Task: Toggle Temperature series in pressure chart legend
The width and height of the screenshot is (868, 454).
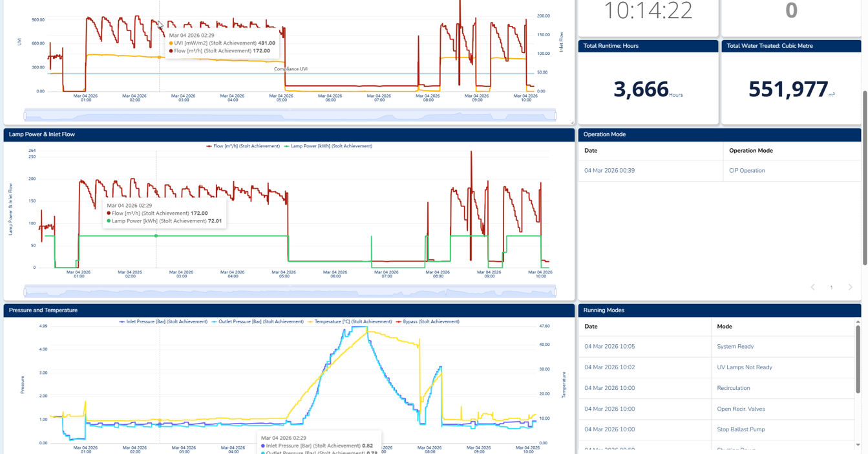Action: 350,321
